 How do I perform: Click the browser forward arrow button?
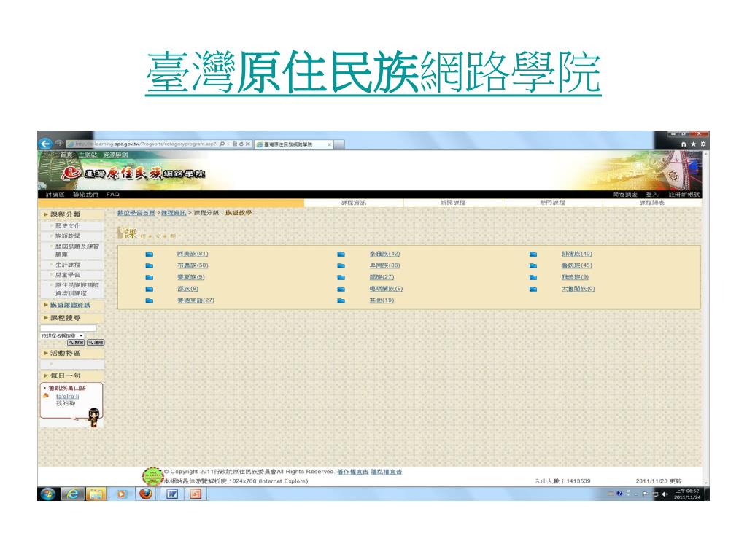[x=59, y=143]
